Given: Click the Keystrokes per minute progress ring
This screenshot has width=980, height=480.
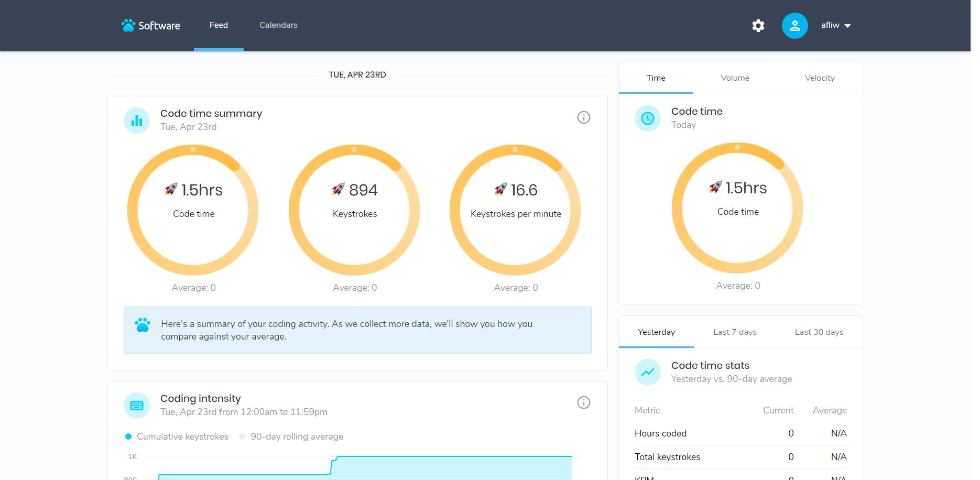Looking at the screenshot, I should click(515, 210).
